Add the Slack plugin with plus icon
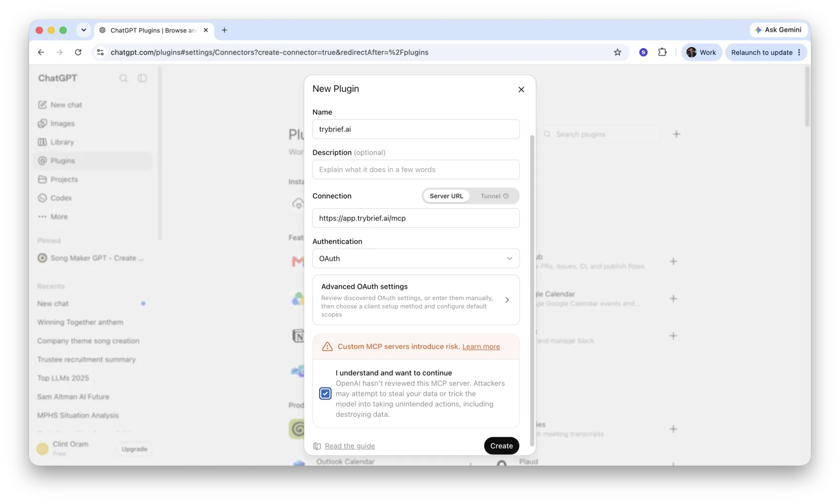Viewport: 840px width, 504px height. click(x=673, y=336)
